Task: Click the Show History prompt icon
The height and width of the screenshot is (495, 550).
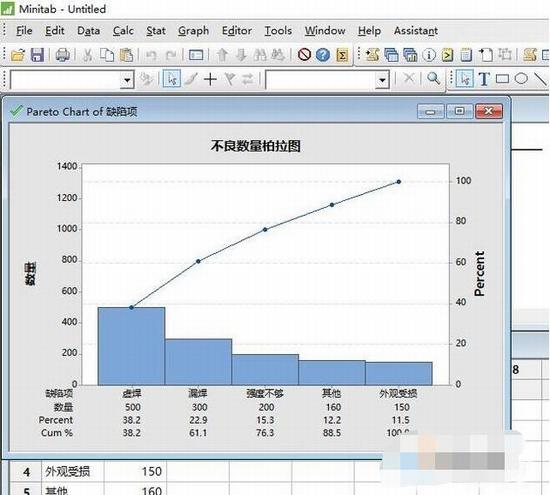Action: point(447,55)
